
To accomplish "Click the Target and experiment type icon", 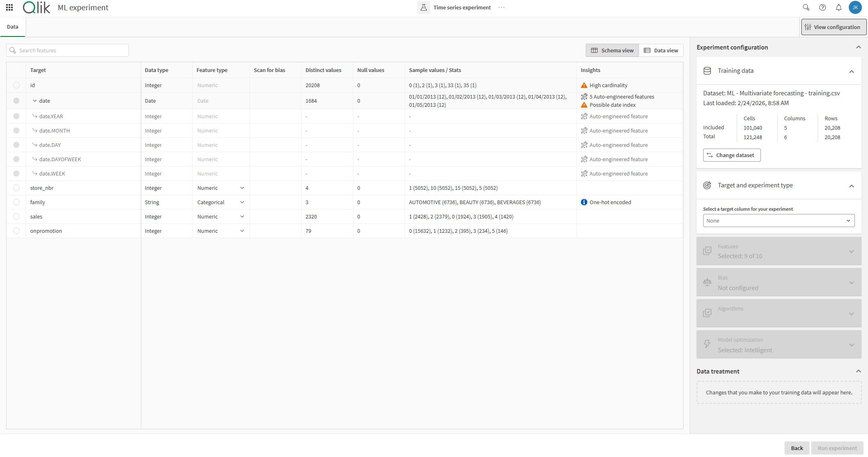I will [x=707, y=185].
